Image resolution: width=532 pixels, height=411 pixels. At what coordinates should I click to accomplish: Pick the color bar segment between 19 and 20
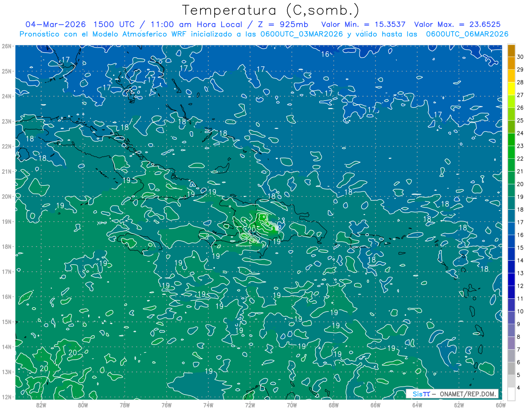click(511, 190)
